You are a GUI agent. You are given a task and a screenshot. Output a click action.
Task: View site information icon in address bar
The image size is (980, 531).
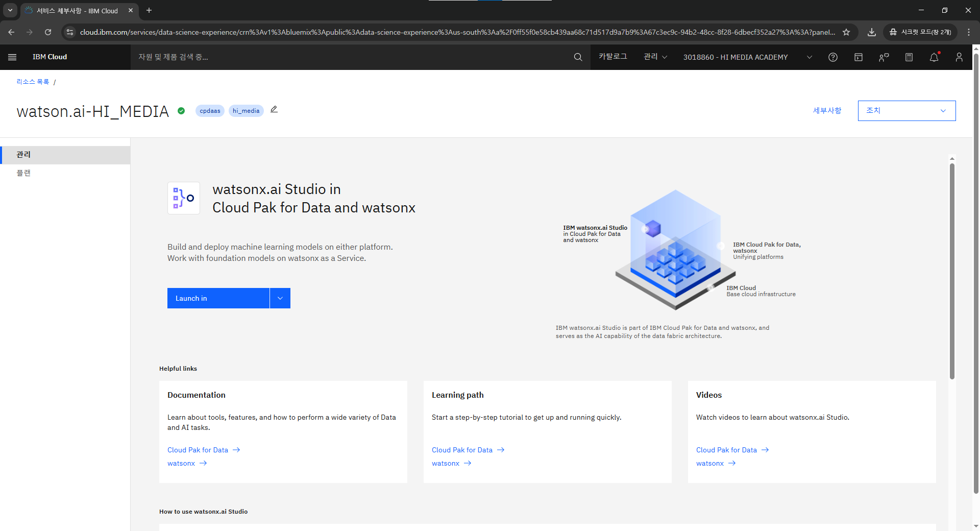[x=70, y=32]
